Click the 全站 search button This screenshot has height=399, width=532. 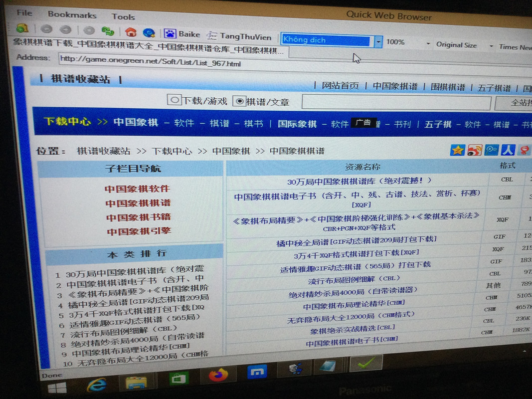click(x=514, y=103)
